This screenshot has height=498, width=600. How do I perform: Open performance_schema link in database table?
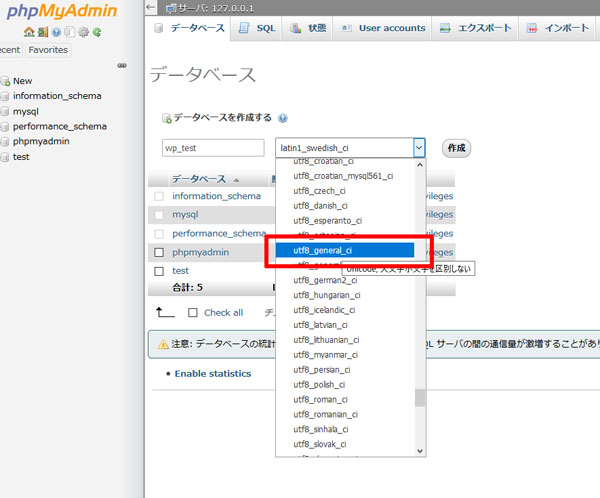pyautogui.click(x=219, y=233)
